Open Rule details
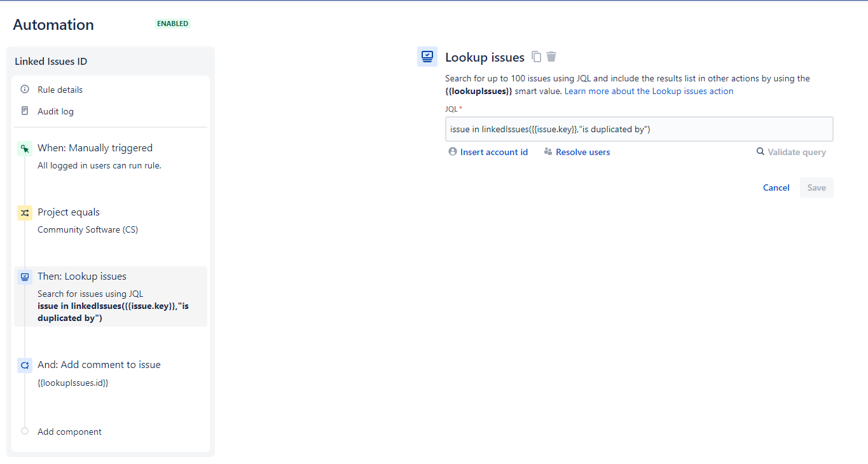 click(60, 90)
